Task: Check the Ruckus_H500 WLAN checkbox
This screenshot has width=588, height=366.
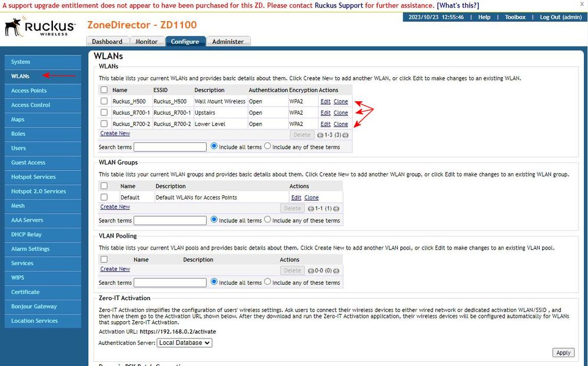Action: tap(104, 101)
